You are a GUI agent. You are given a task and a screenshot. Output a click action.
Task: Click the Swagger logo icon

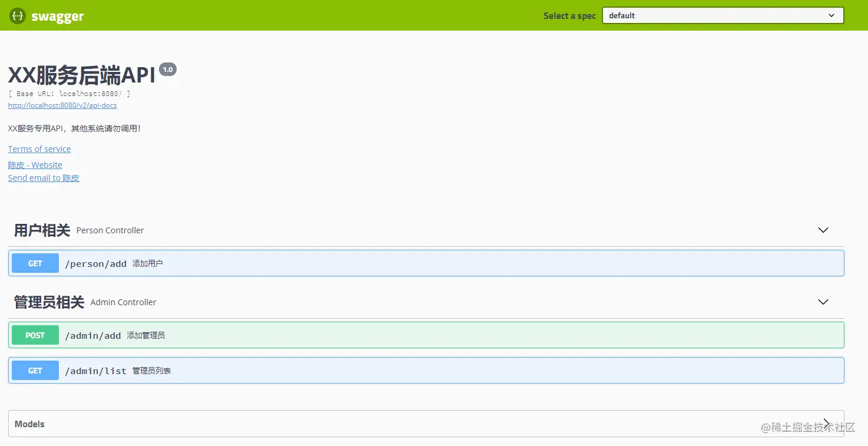click(17, 16)
